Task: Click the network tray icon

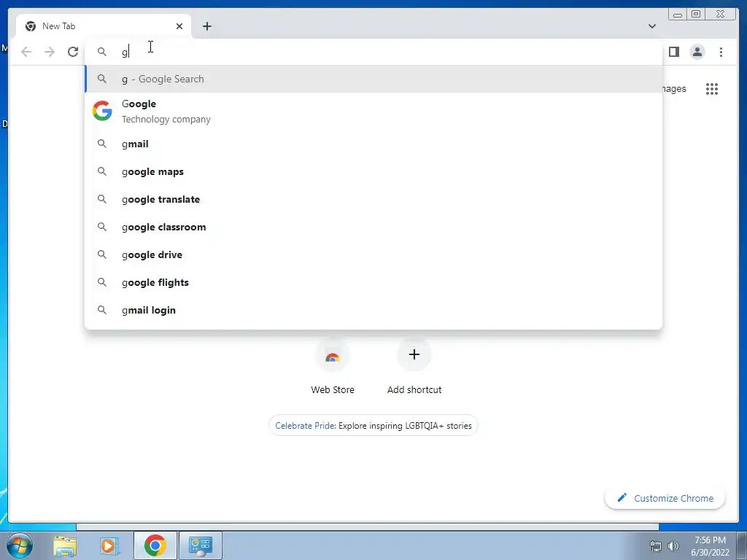Action: pyautogui.click(x=656, y=546)
